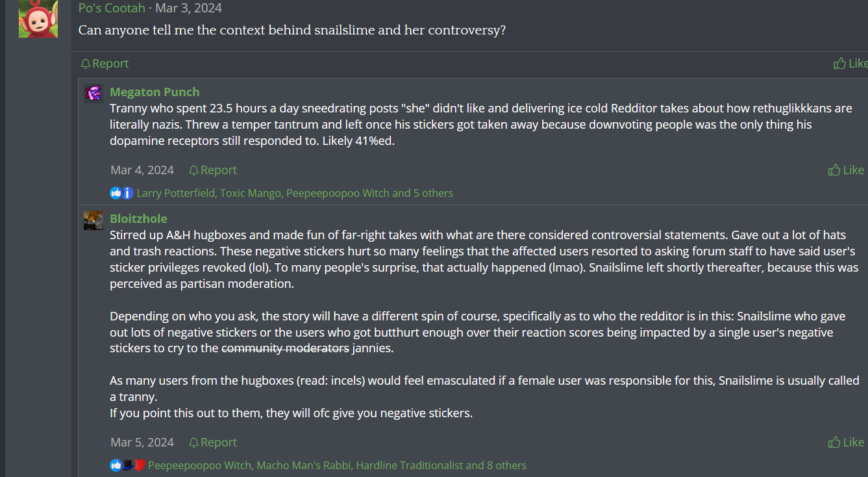Screen dimensions: 868x477
Task: Click blue info reaction icon under Megaton Punch comment
Action: tap(127, 193)
